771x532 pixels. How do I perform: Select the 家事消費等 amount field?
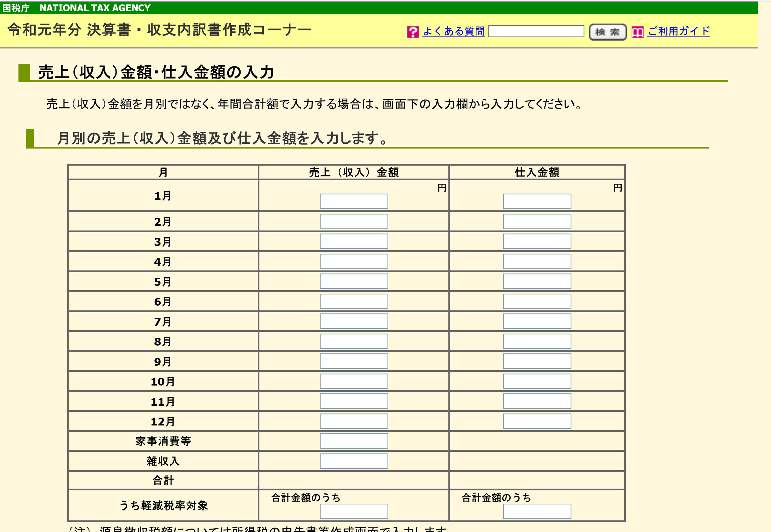[354, 441]
